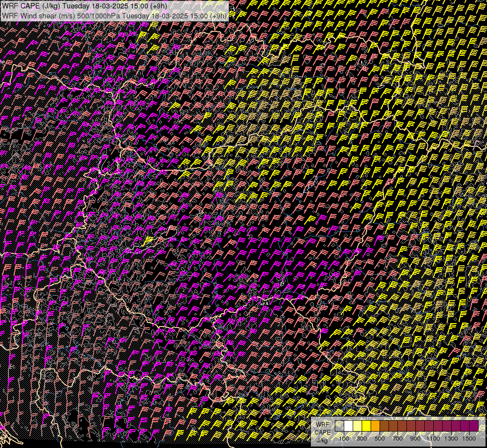Screen dimensions: 487x448
Task: Choose the orange CAPE legend swatch
Action: (375, 426)
